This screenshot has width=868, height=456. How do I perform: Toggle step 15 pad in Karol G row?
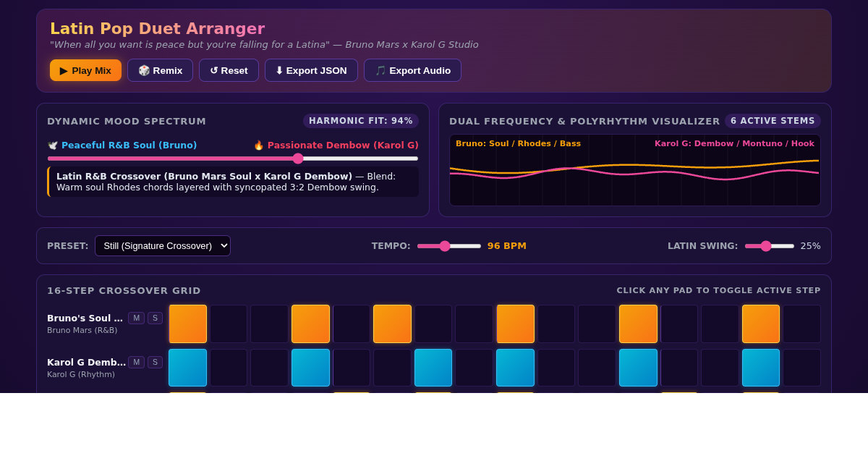click(x=761, y=368)
